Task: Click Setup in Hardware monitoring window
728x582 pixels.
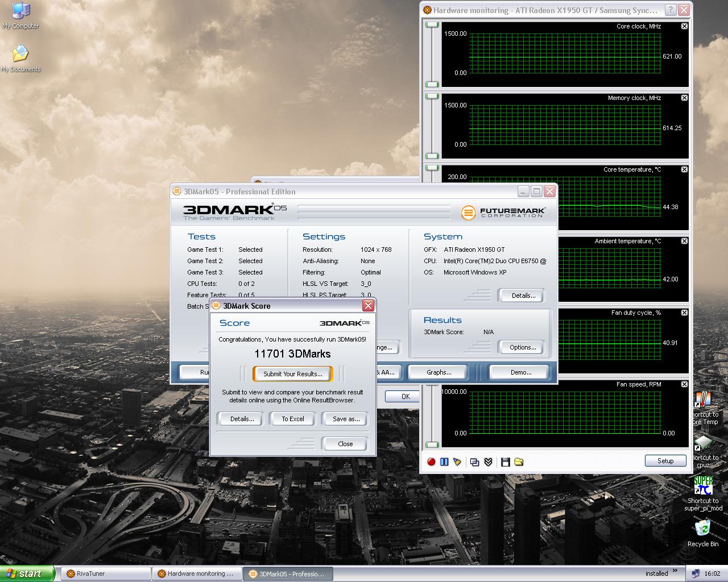Action: (665, 461)
